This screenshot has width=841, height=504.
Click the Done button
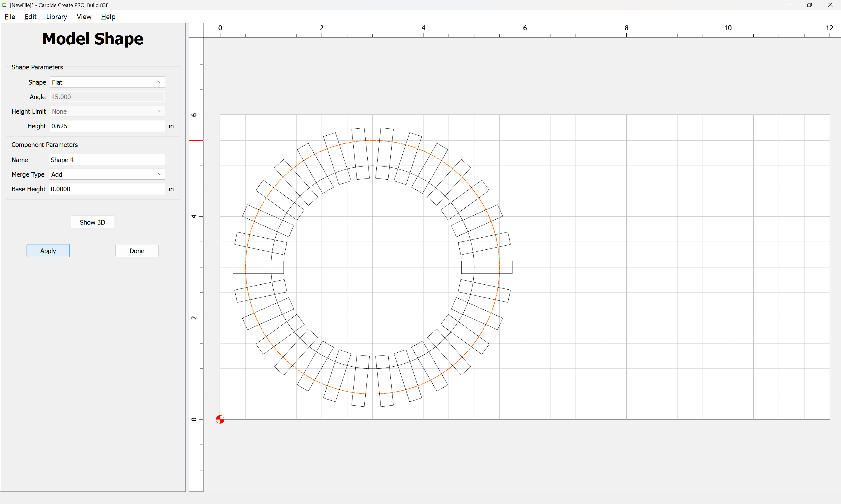(137, 251)
